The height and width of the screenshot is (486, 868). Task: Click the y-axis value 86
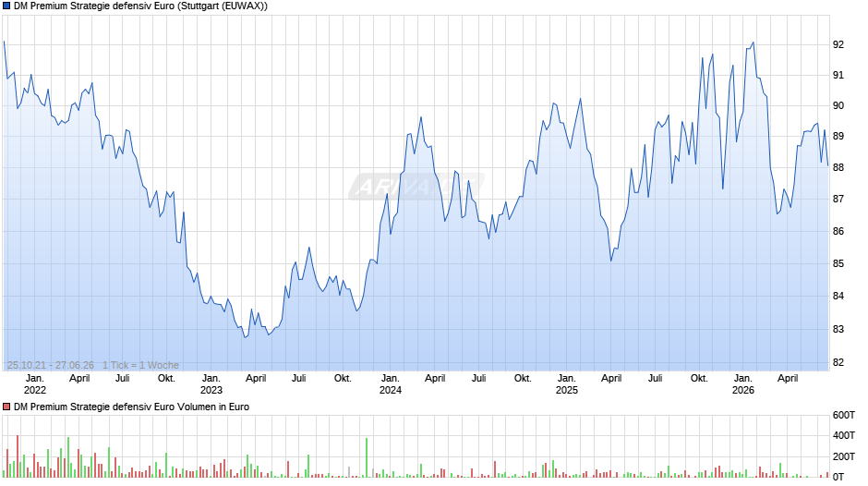point(838,231)
